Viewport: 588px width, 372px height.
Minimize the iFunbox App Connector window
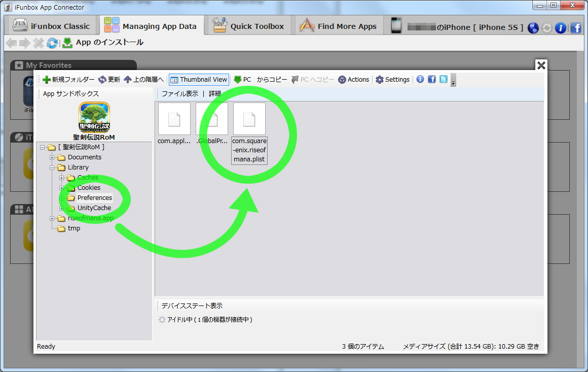click(x=540, y=6)
